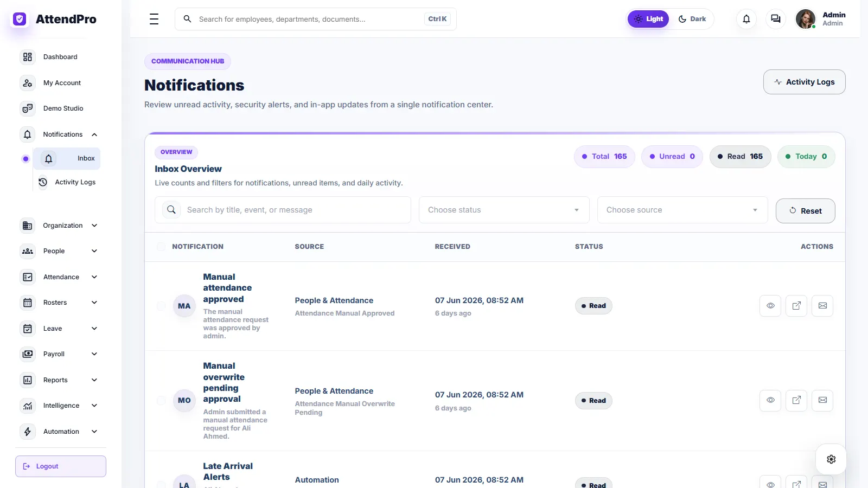Click the Inbox bell icon in sidebar
The height and width of the screenshot is (488, 868).
pos(48,158)
